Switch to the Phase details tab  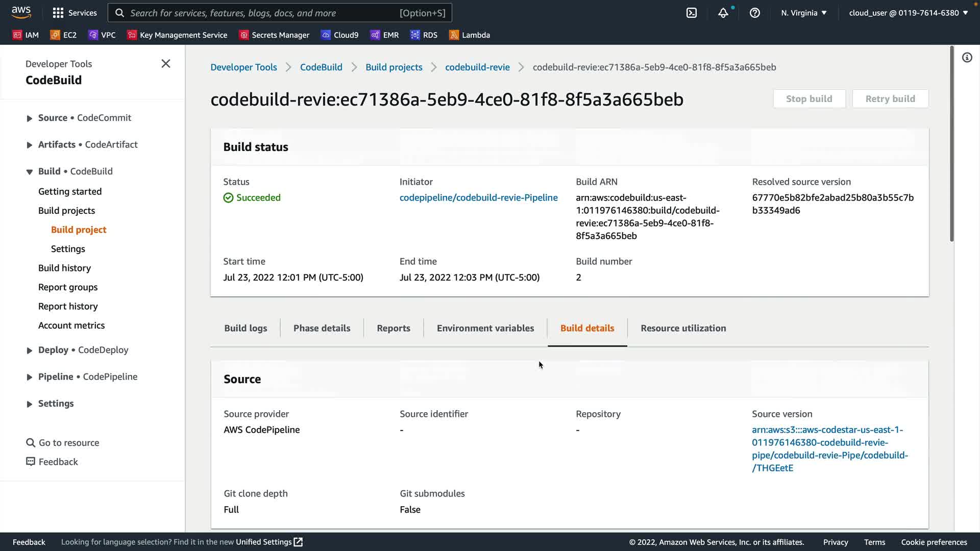coord(322,328)
